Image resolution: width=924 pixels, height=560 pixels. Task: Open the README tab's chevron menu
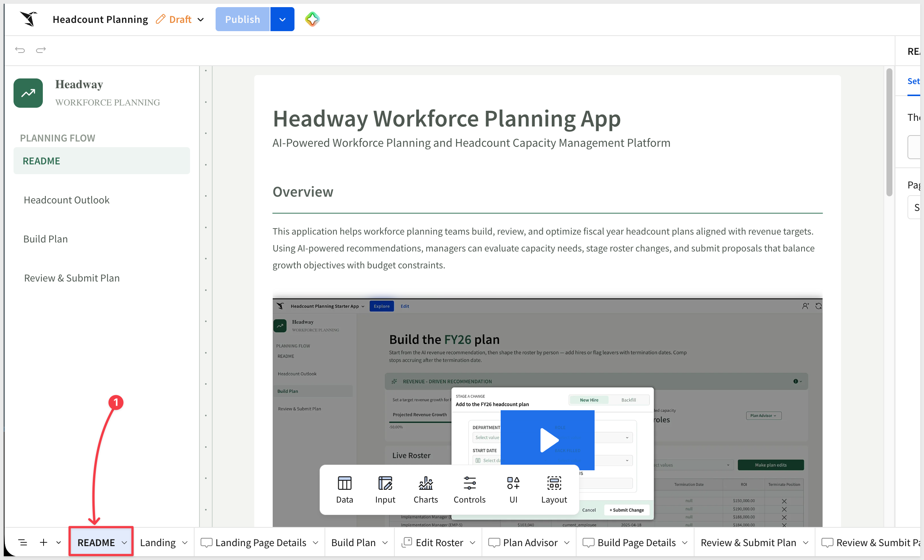[x=124, y=542]
